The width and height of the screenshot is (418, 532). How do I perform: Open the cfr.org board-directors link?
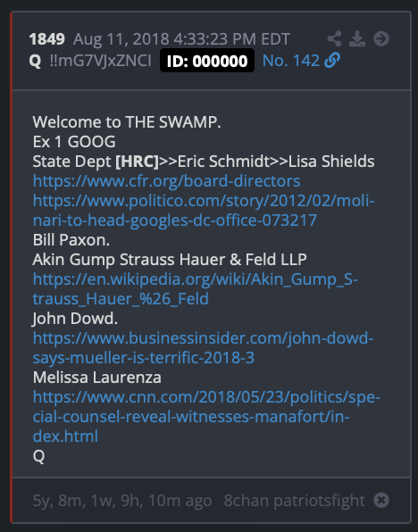click(x=166, y=181)
